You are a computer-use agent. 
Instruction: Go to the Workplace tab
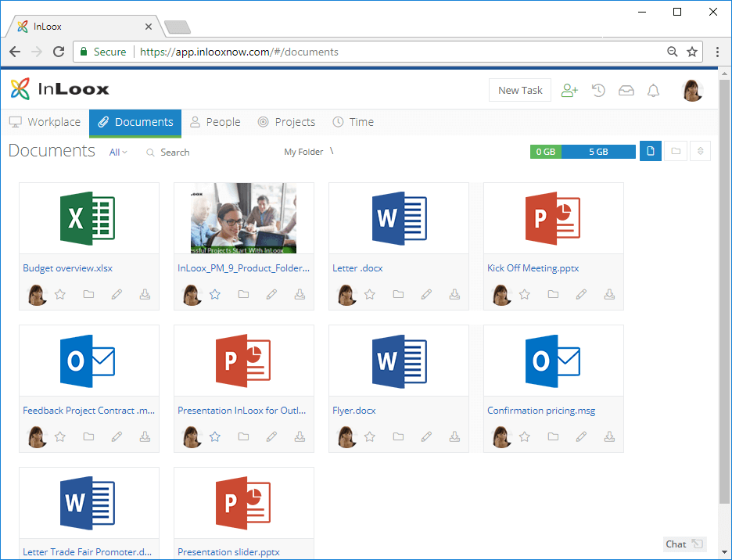(45, 122)
